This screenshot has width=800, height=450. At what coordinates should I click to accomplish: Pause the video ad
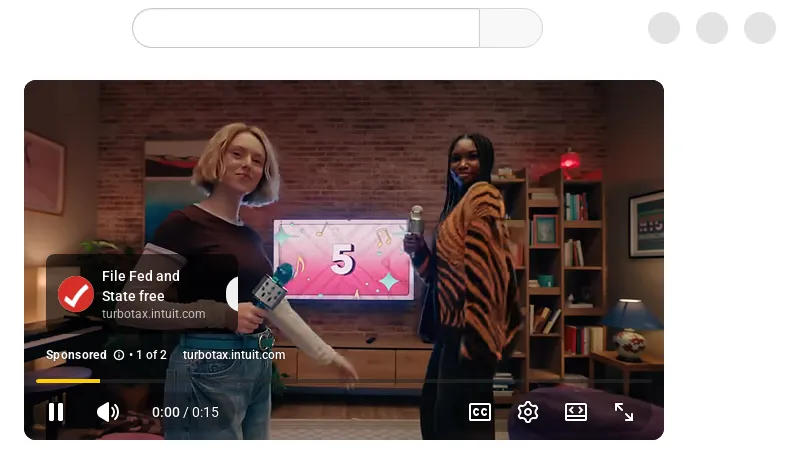(x=56, y=412)
